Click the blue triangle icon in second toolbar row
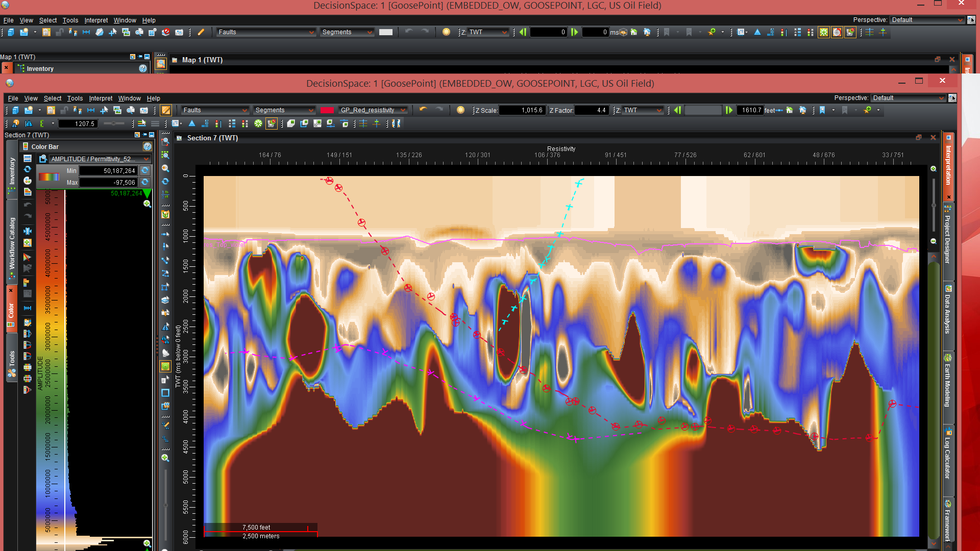Viewport: 980px width, 551px height. point(192,123)
